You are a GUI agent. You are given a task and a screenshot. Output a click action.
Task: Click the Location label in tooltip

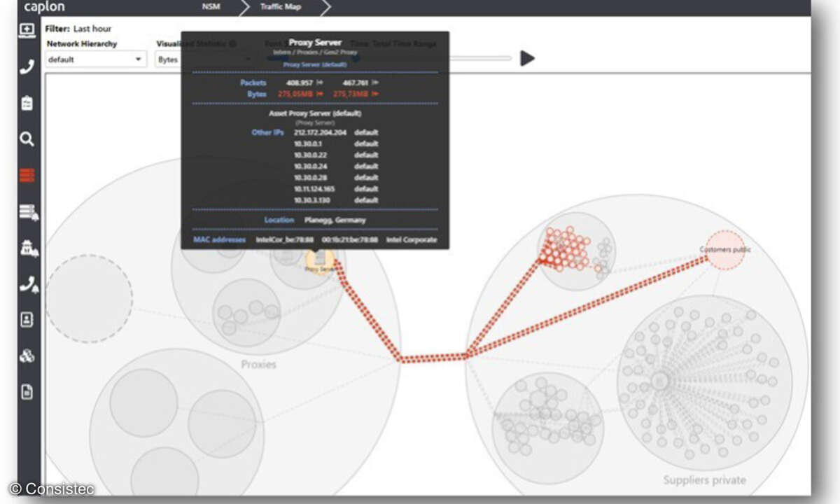pyautogui.click(x=279, y=220)
